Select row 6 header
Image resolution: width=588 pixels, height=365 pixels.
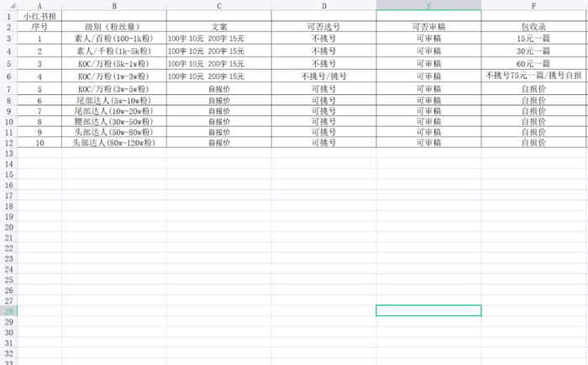tap(8, 77)
